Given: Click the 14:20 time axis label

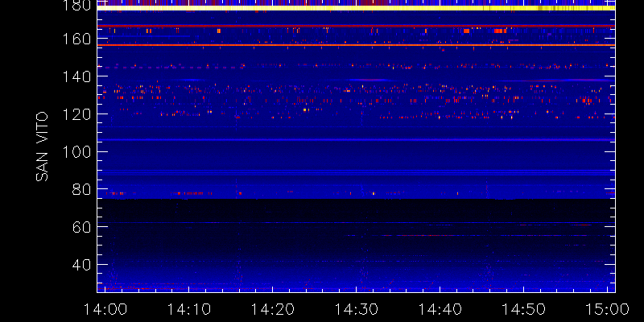Looking at the screenshot, I should (272, 309).
